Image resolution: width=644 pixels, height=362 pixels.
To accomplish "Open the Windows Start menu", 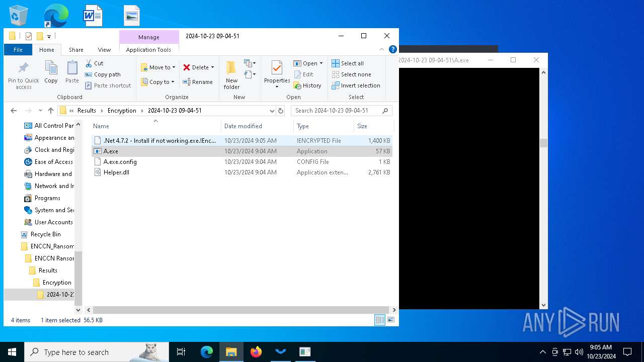I will click(12, 352).
